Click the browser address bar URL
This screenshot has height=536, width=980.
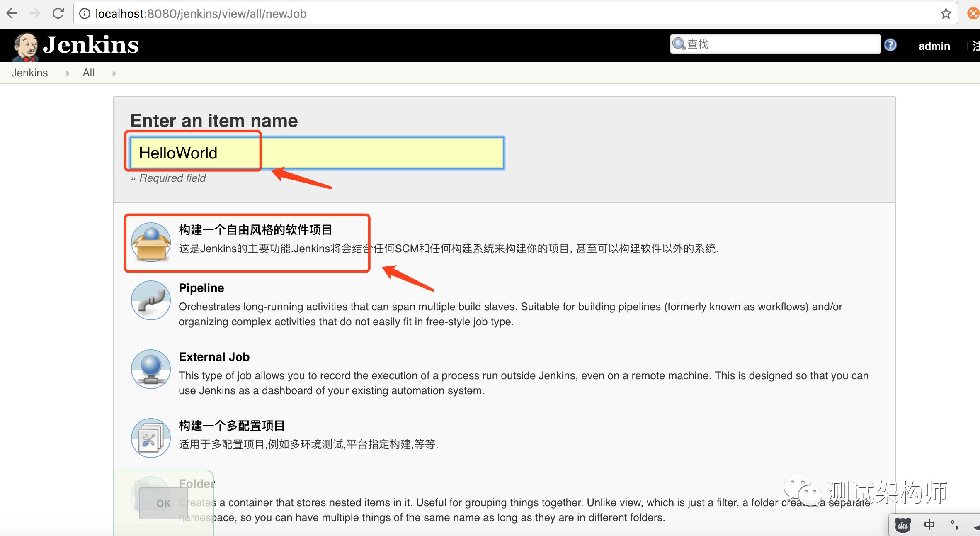tap(201, 14)
